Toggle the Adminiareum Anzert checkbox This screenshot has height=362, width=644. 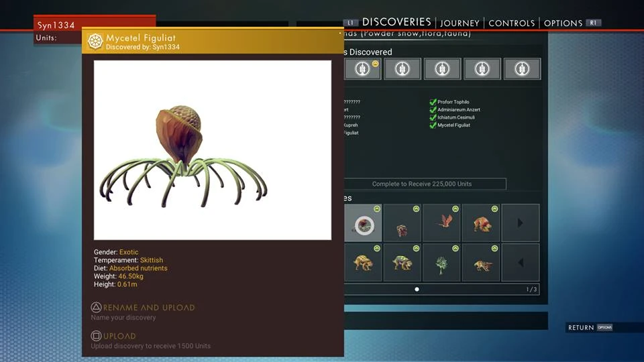click(433, 109)
